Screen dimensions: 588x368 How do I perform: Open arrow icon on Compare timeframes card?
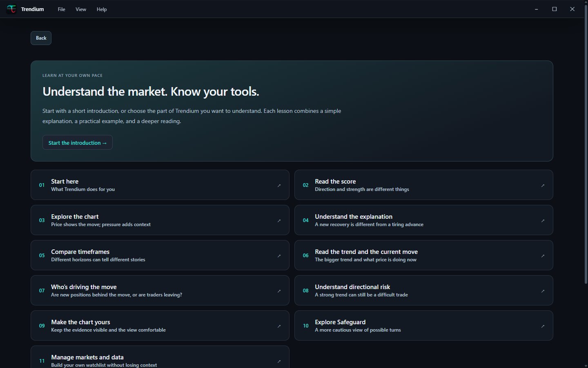pos(279,256)
